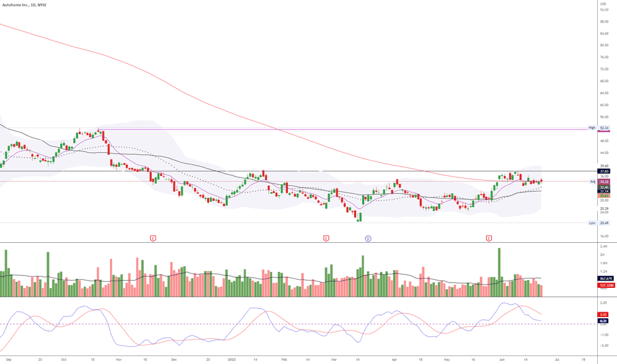The height and width of the screenshot is (364, 617).
Task: Click the Sep label on time axis
Action: click(9, 359)
